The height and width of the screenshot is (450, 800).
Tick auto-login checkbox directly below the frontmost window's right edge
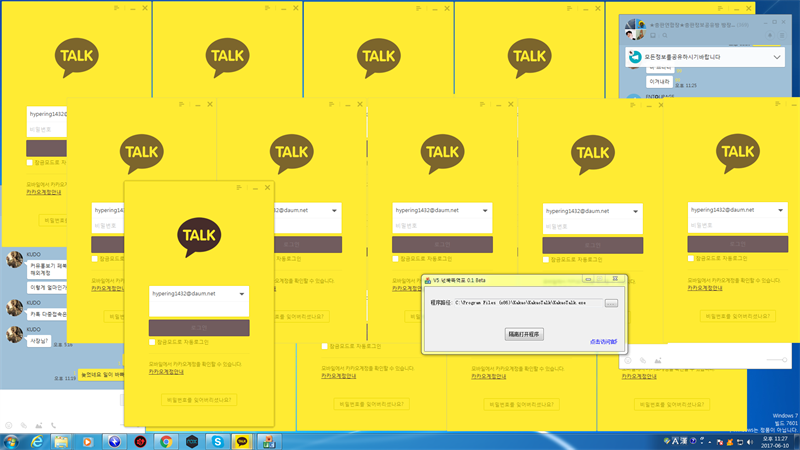tap(324, 346)
